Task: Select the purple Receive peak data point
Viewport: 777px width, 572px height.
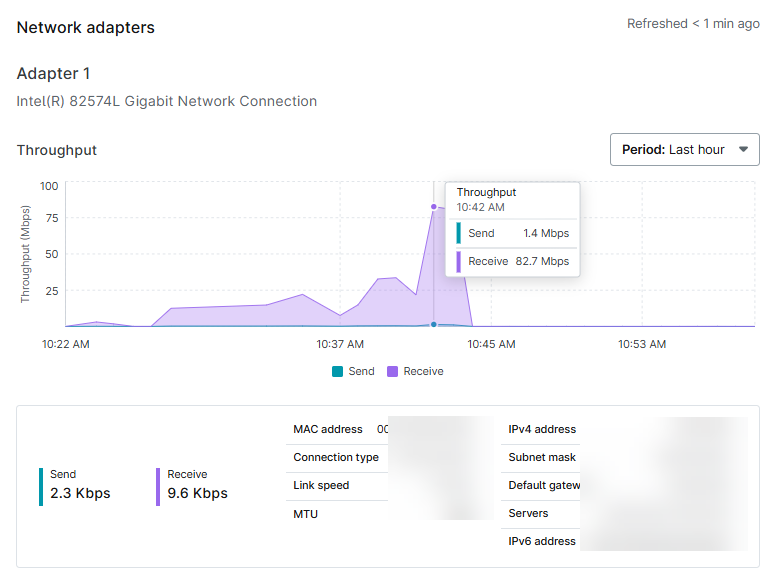Action: coord(434,207)
